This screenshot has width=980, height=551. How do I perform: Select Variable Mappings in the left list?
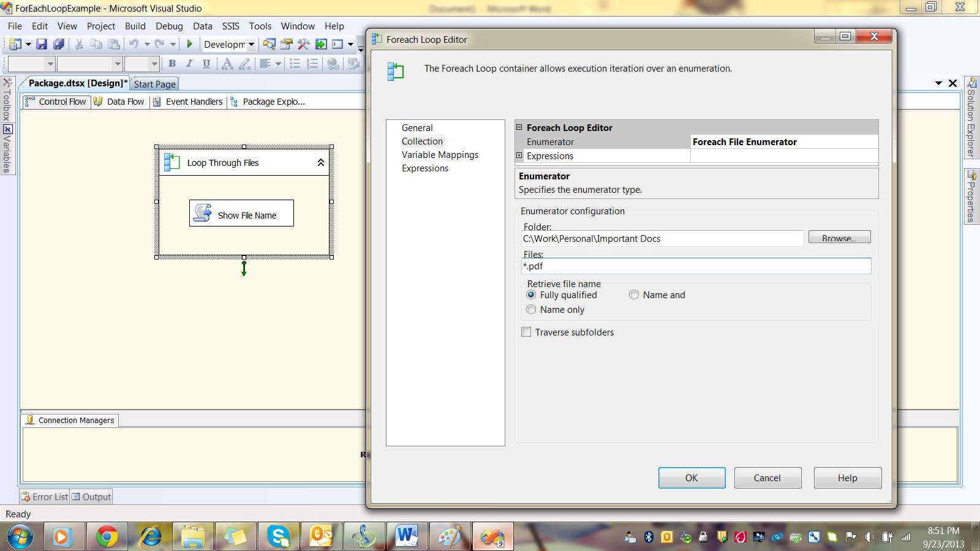440,155
